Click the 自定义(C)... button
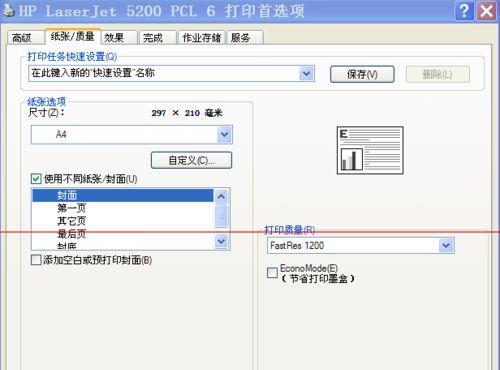Image resolution: width=500 pixels, height=370 pixels. [191, 161]
